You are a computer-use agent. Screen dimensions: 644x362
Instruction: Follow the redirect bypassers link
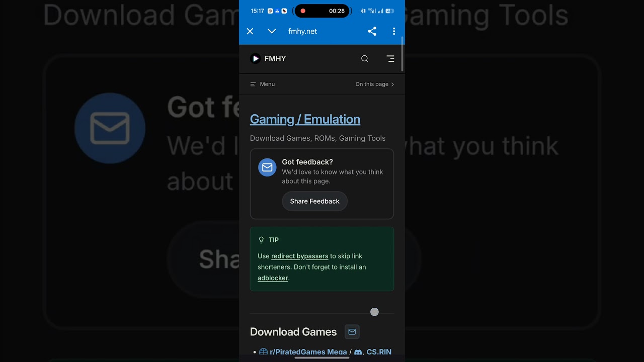point(299,256)
